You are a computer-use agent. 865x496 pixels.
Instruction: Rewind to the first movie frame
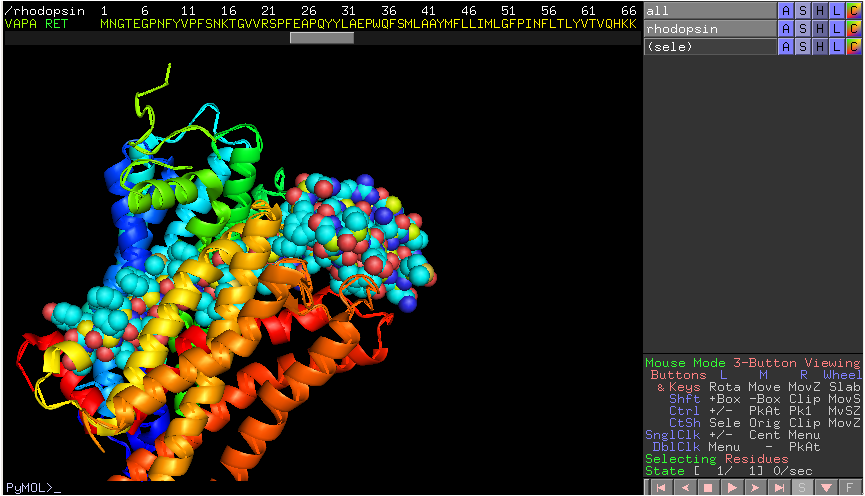pos(660,487)
